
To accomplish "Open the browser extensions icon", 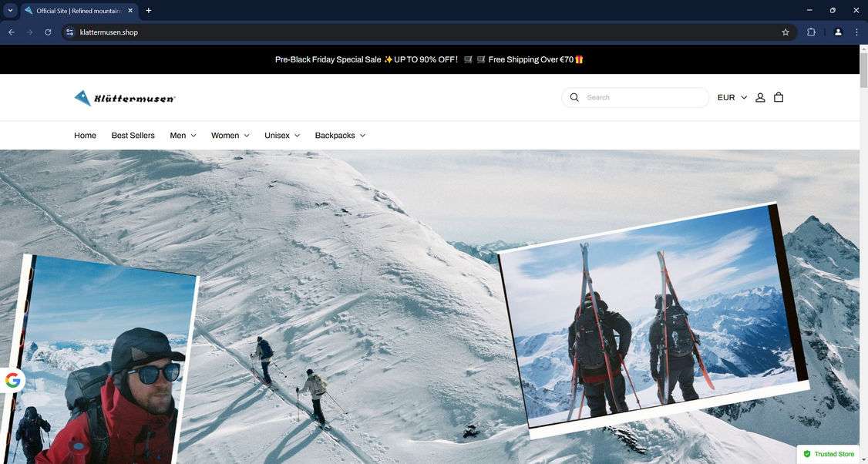I will click(811, 32).
